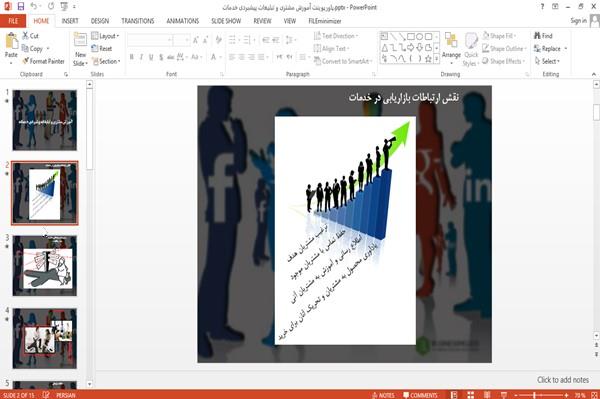Click the zoom slider handle in status bar

tap(535, 395)
